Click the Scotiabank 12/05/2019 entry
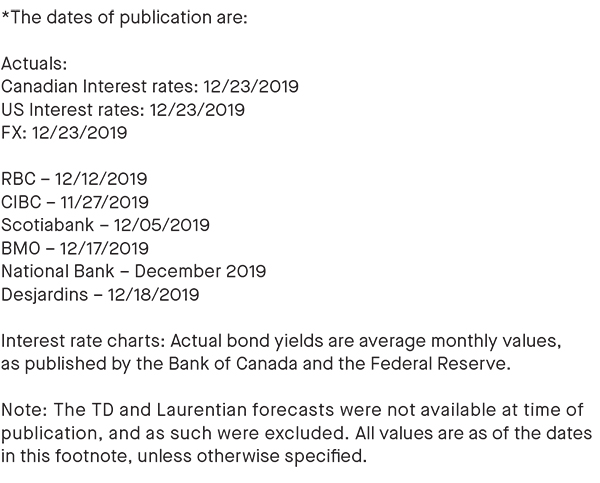This screenshot has height=483, width=600. (x=105, y=225)
